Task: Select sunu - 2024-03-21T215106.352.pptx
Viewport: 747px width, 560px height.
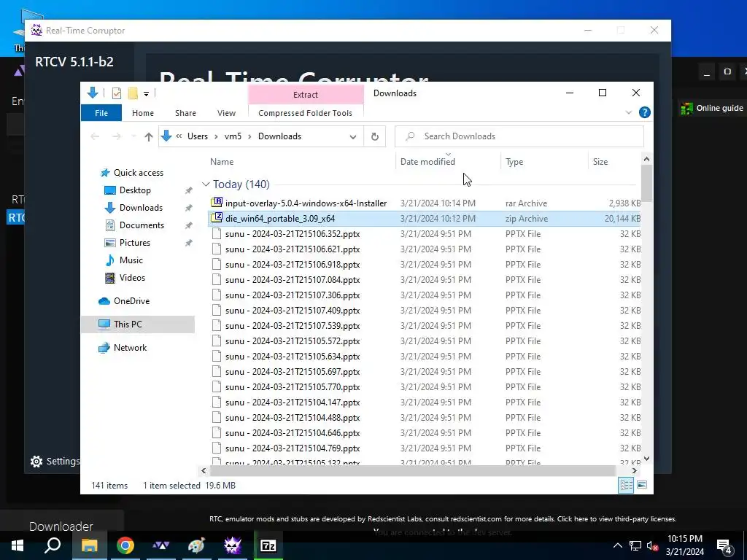Action: 424,234
